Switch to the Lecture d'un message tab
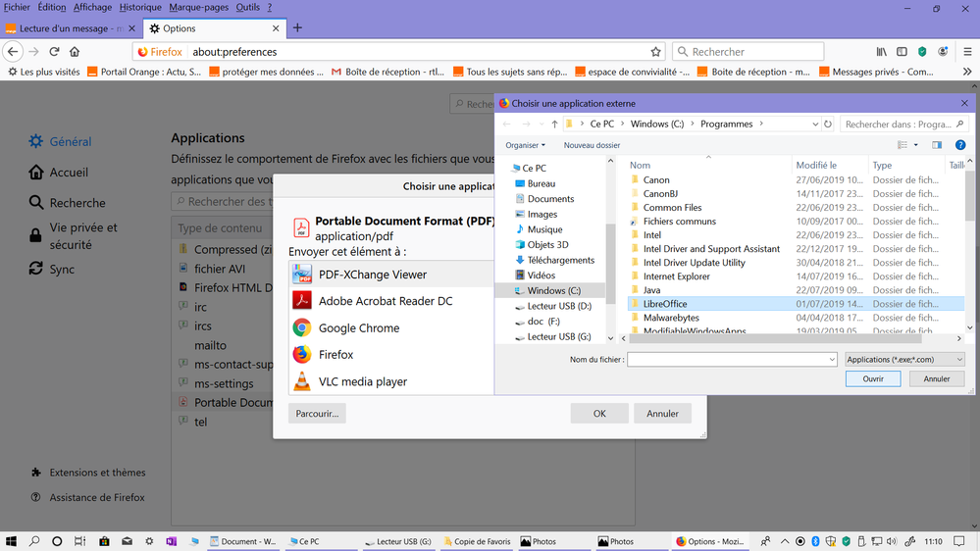The height and width of the screenshot is (551, 980). [x=71, y=28]
